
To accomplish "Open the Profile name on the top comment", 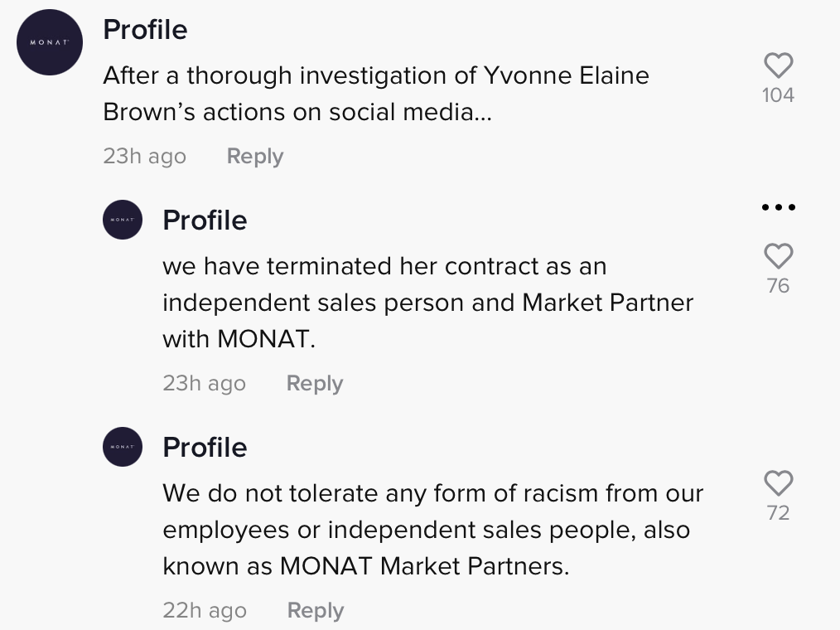I will (x=145, y=30).
